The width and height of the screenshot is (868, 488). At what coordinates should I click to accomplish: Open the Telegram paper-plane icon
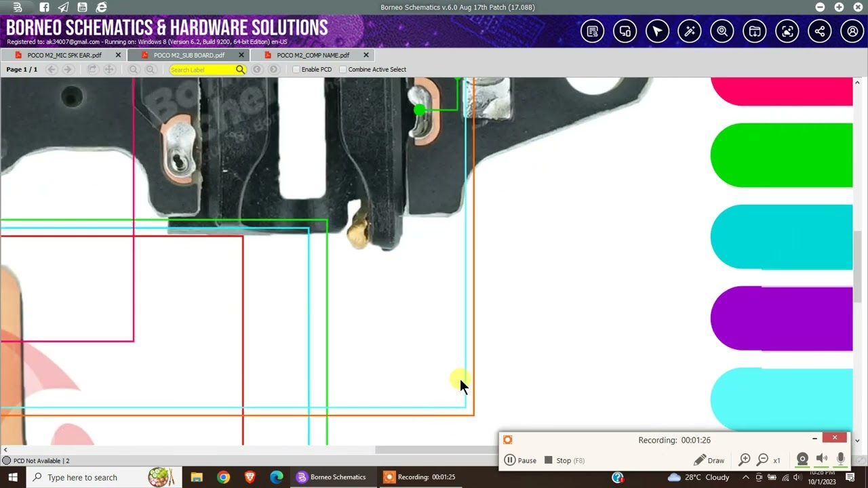coord(63,7)
